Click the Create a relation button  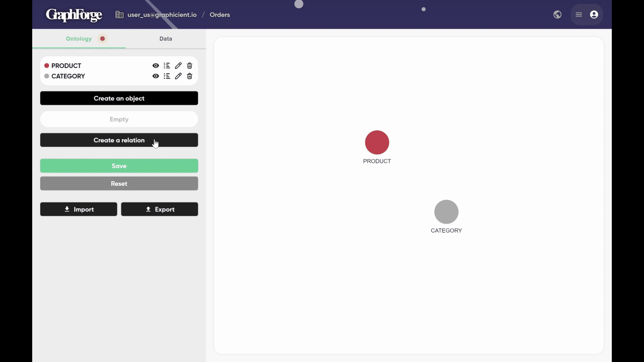point(119,140)
